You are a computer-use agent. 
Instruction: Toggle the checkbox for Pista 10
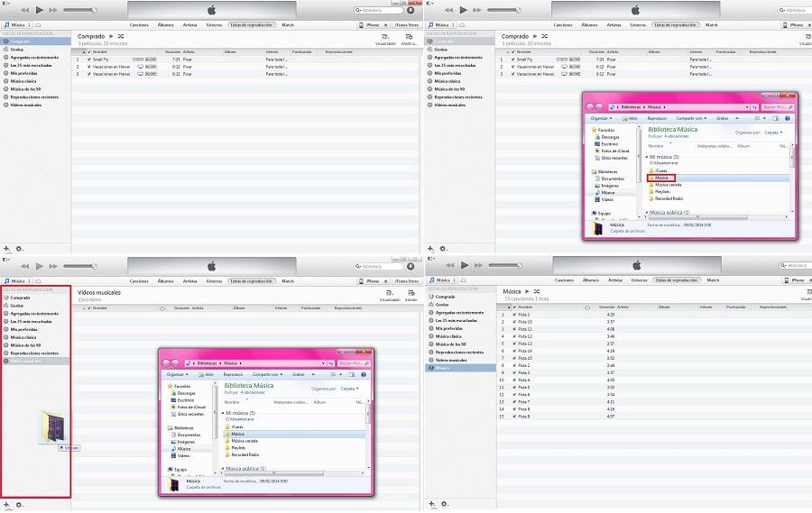[x=512, y=322]
